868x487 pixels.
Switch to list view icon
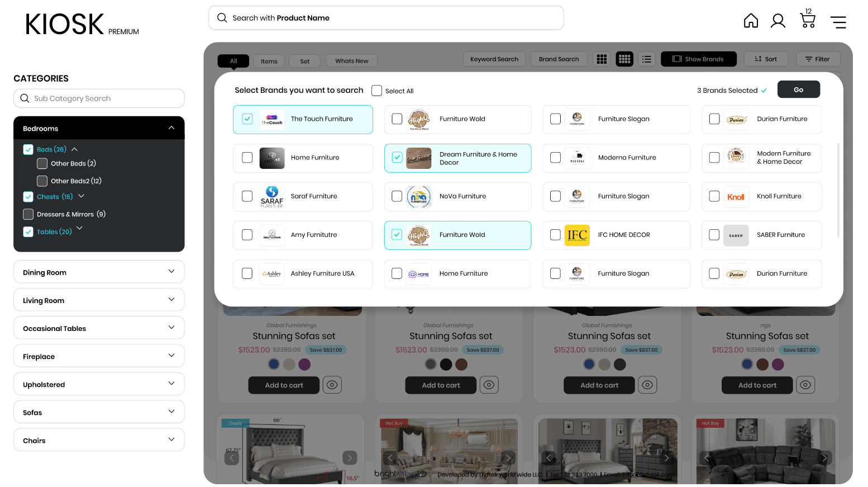click(647, 59)
